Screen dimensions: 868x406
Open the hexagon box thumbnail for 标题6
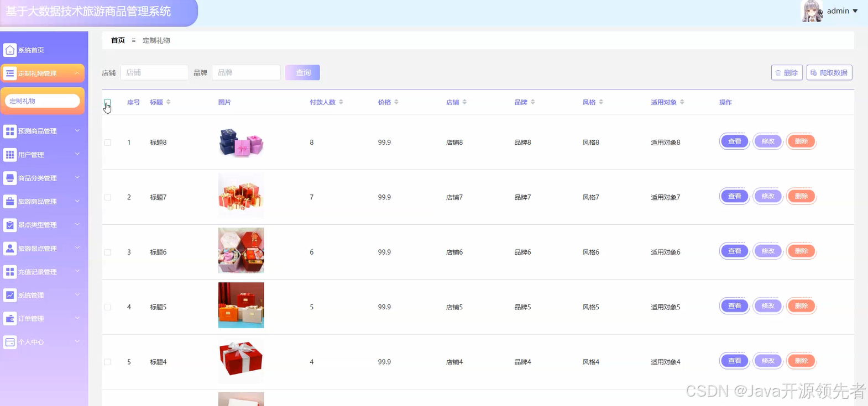[241, 250]
